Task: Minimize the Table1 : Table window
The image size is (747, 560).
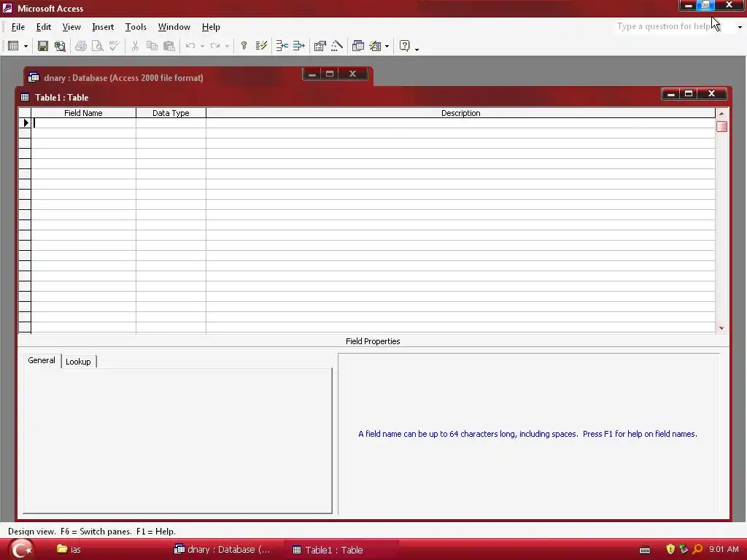Action: [x=671, y=94]
